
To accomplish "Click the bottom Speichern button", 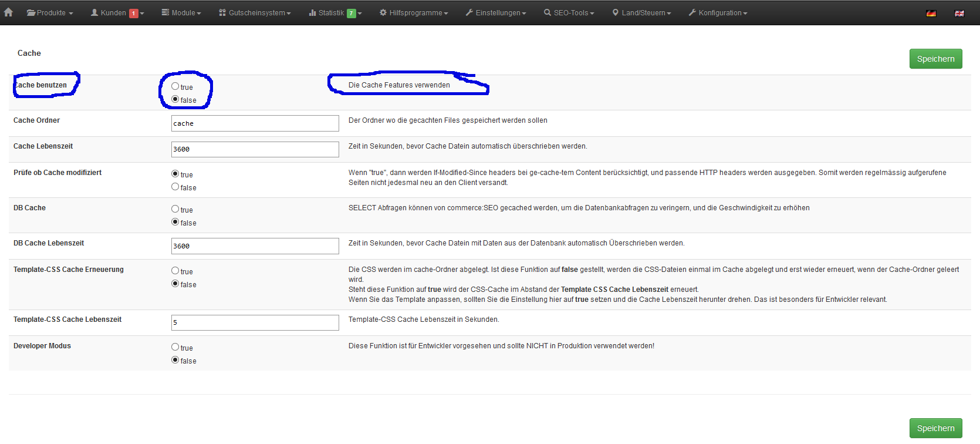I will click(x=935, y=428).
